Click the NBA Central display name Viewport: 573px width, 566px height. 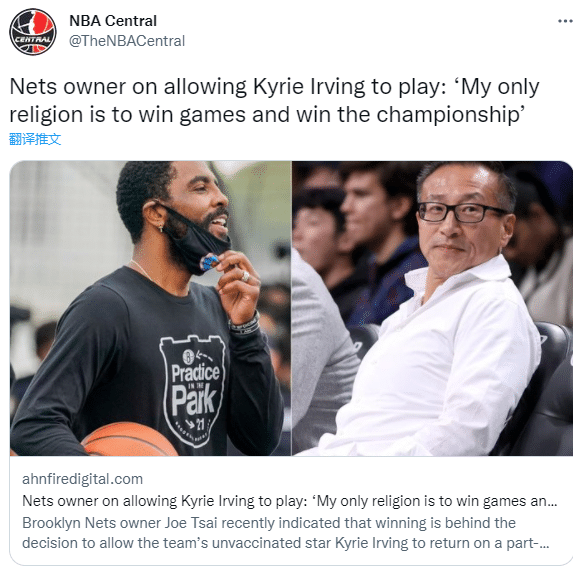click(113, 21)
